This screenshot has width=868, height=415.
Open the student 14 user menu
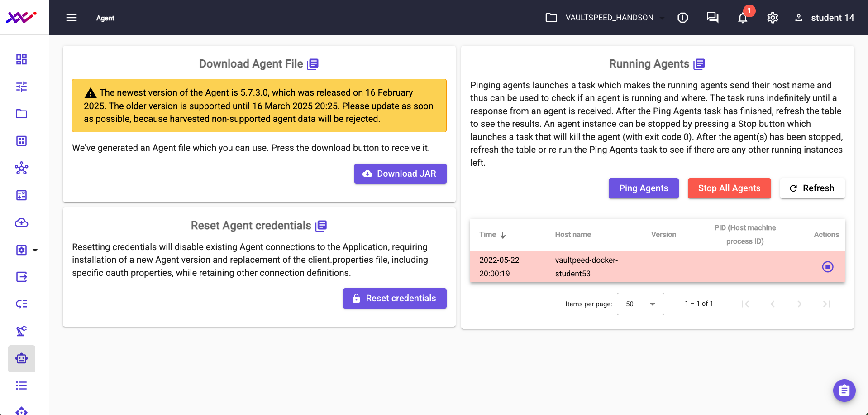(x=824, y=18)
